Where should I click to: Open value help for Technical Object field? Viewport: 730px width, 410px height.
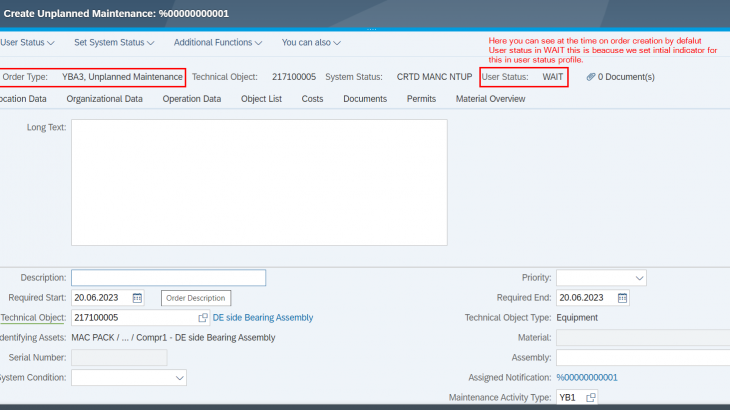pos(203,318)
